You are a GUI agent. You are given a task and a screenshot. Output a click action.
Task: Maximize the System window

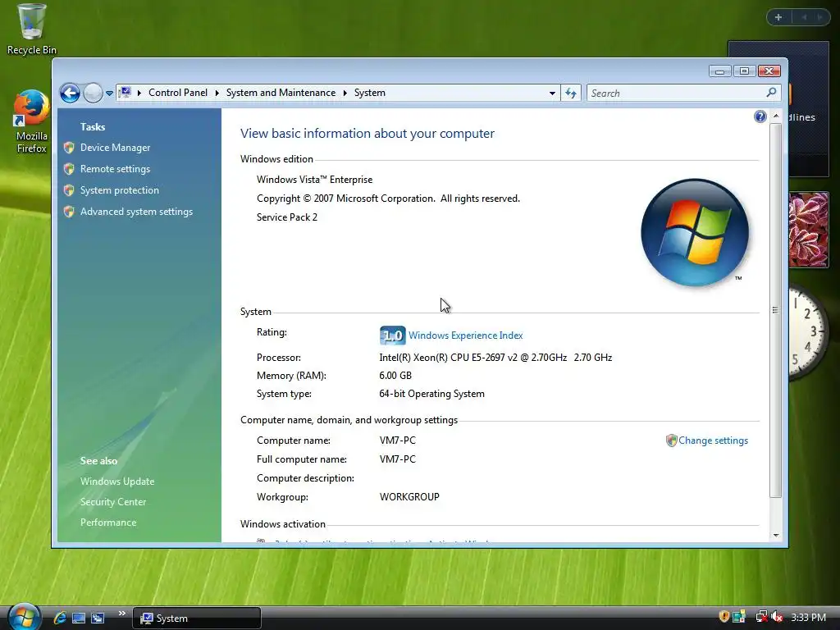pos(744,71)
